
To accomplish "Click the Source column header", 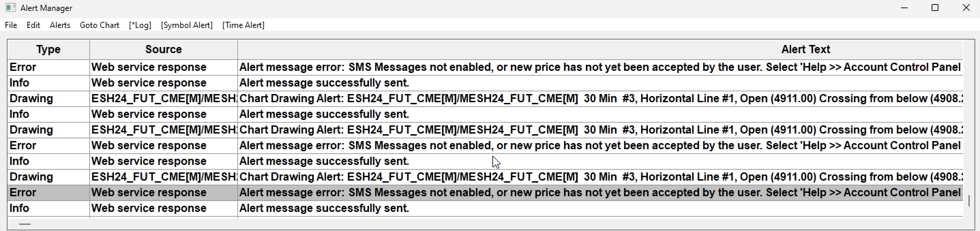I will [164, 49].
